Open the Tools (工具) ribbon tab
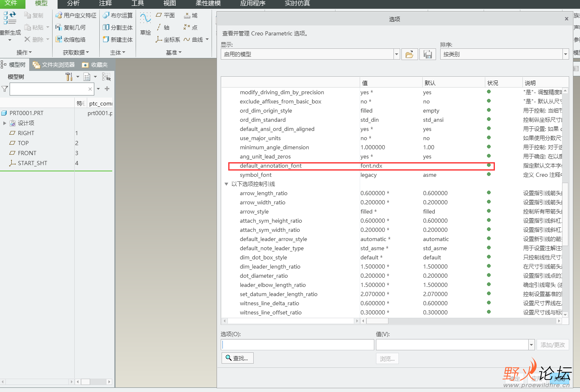This screenshot has width=580, height=392. 138,3
